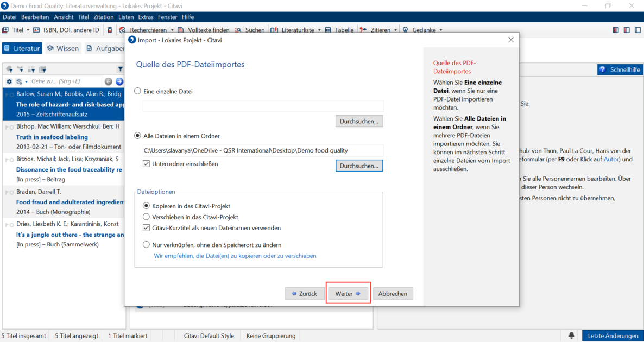Viewport: 644px width, 342px height.
Task: Click the Weiter button
Action: pyautogui.click(x=348, y=294)
